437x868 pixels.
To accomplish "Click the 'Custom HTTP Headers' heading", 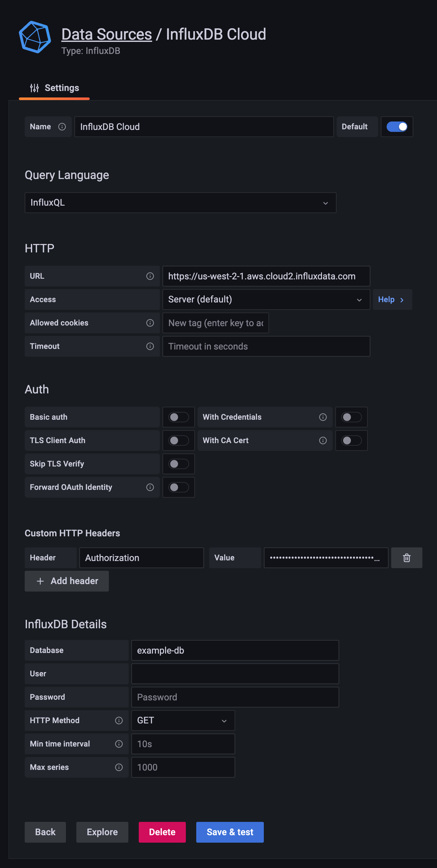I will coord(72,533).
